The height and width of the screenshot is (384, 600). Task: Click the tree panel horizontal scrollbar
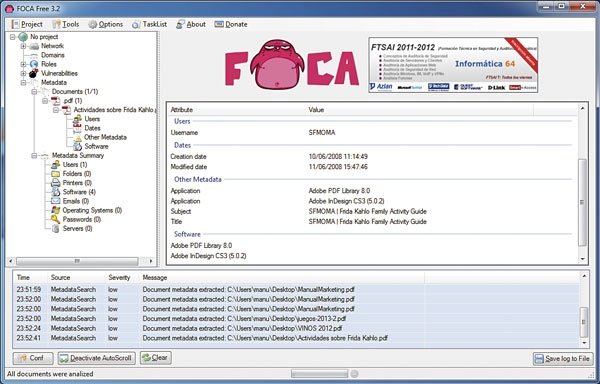pos(77,261)
